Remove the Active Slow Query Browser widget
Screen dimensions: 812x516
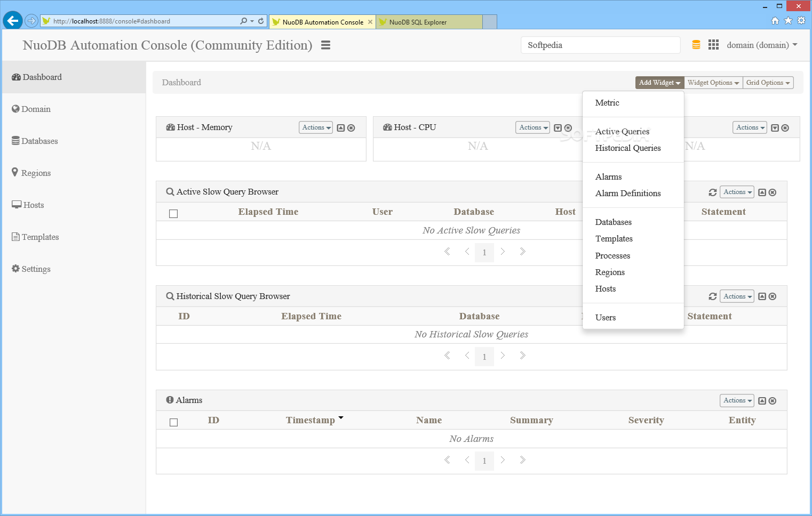tap(773, 192)
